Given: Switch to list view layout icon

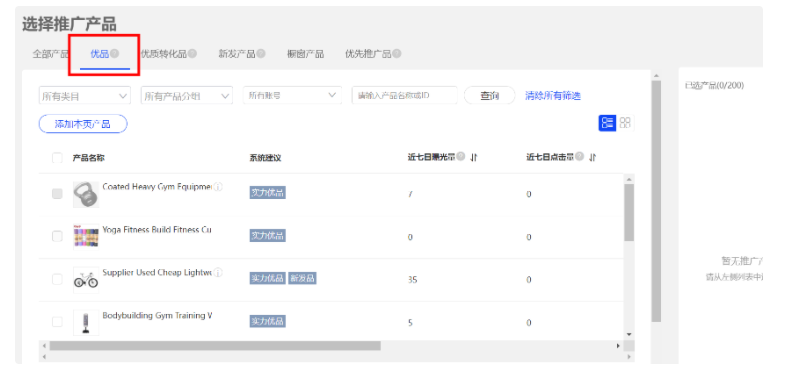Looking at the screenshot, I should pyautogui.click(x=607, y=123).
